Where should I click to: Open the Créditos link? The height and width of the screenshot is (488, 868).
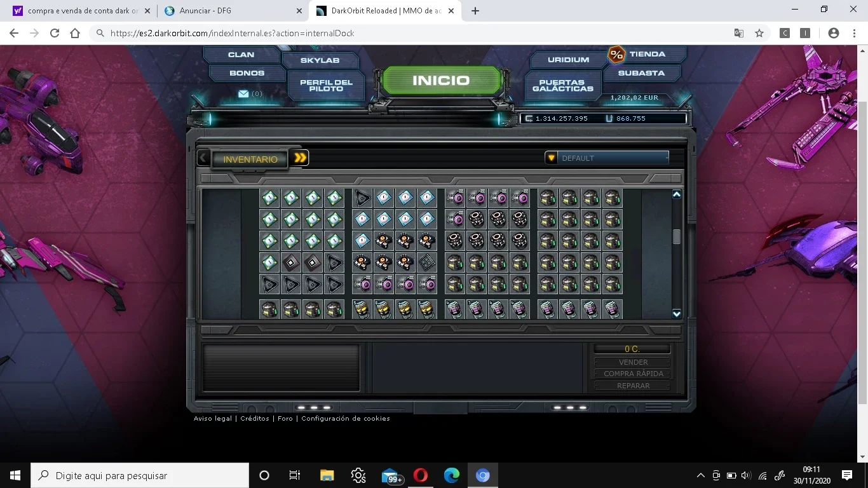255,418
